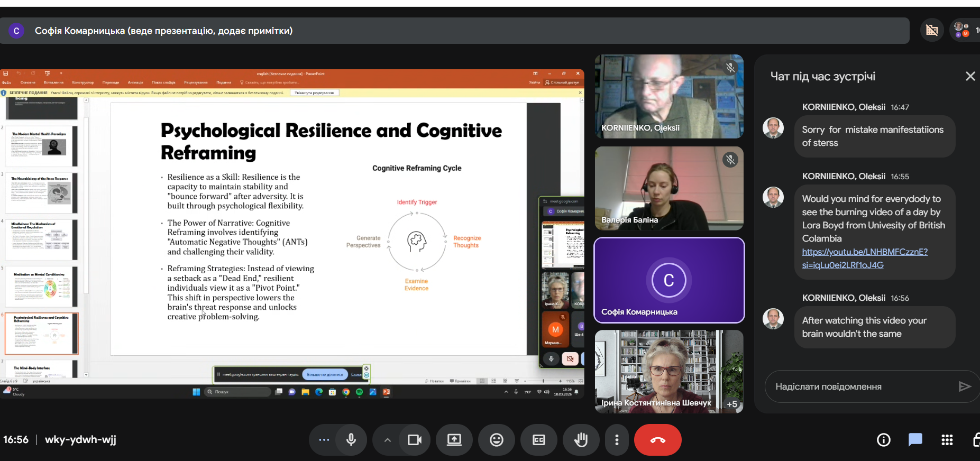Open the horizontal ellipsis options button
The width and height of the screenshot is (980, 461).
(324, 440)
